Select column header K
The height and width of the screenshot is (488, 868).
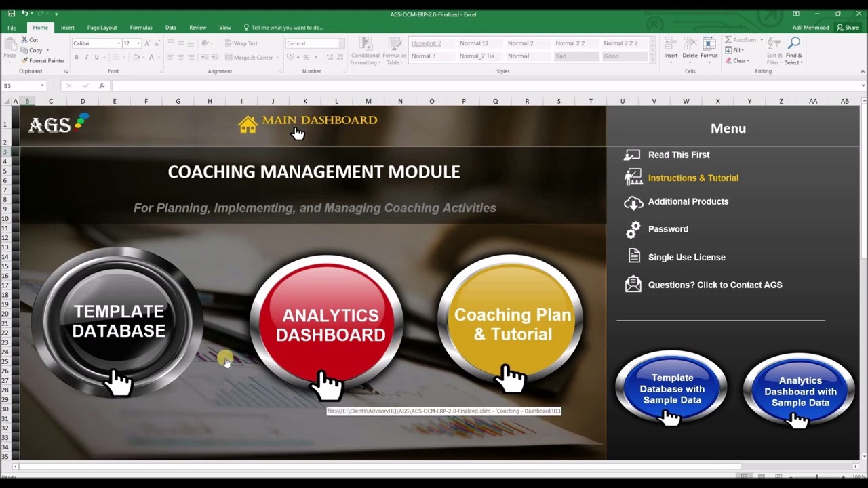(x=304, y=101)
